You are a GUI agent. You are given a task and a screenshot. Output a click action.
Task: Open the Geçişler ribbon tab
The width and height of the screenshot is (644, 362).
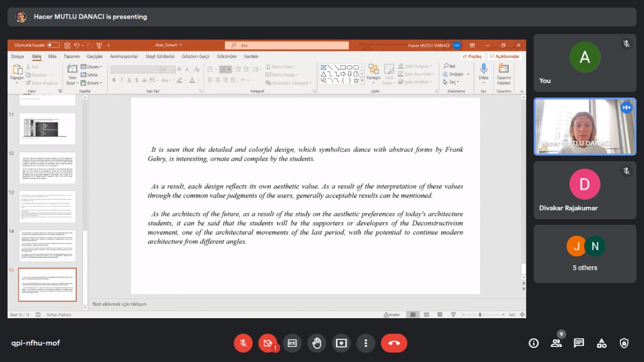point(95,56)
